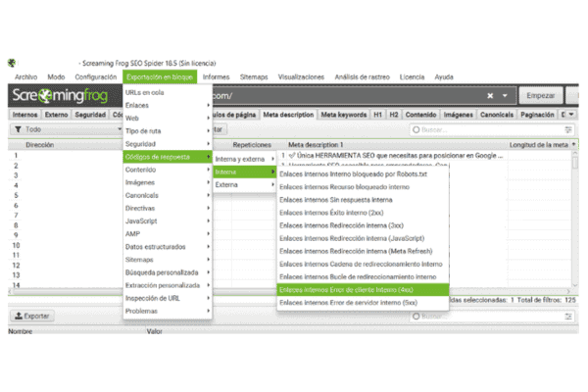588x392 pixels.
Task: Expand the AMP submenu
Action: pyautogui.click(x=168, y=234)
